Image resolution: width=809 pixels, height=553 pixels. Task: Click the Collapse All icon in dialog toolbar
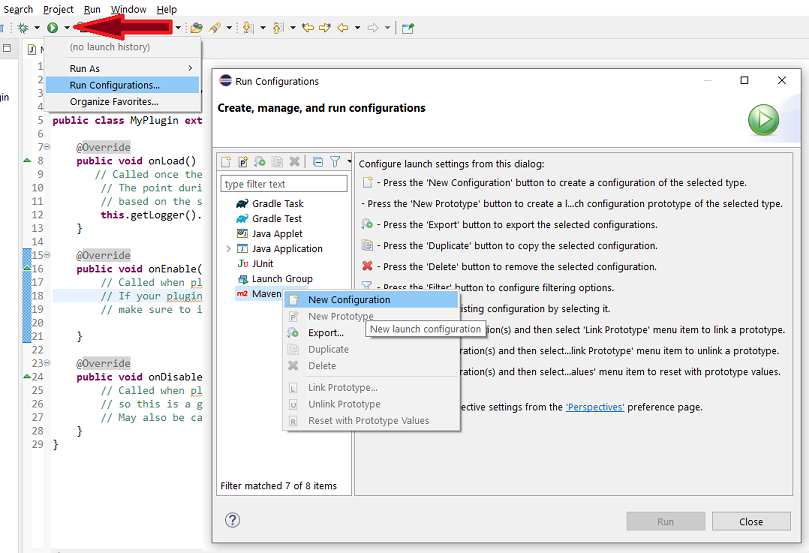(317, 162)
